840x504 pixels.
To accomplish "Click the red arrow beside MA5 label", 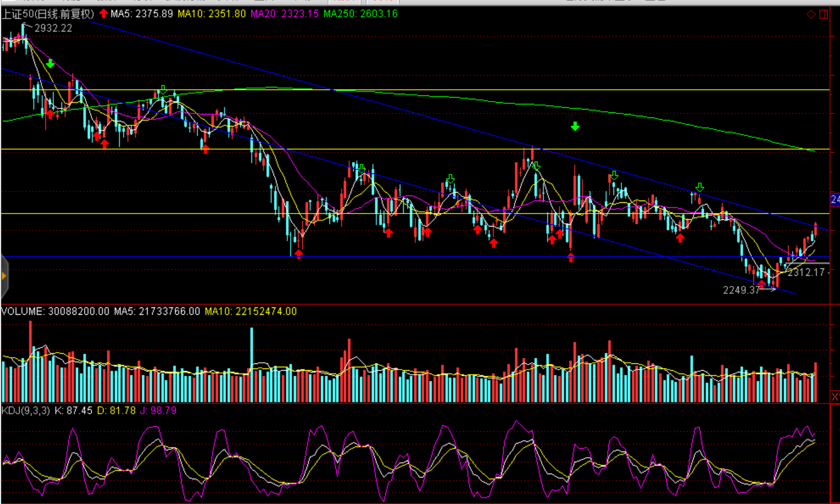I will coord(103,13).
